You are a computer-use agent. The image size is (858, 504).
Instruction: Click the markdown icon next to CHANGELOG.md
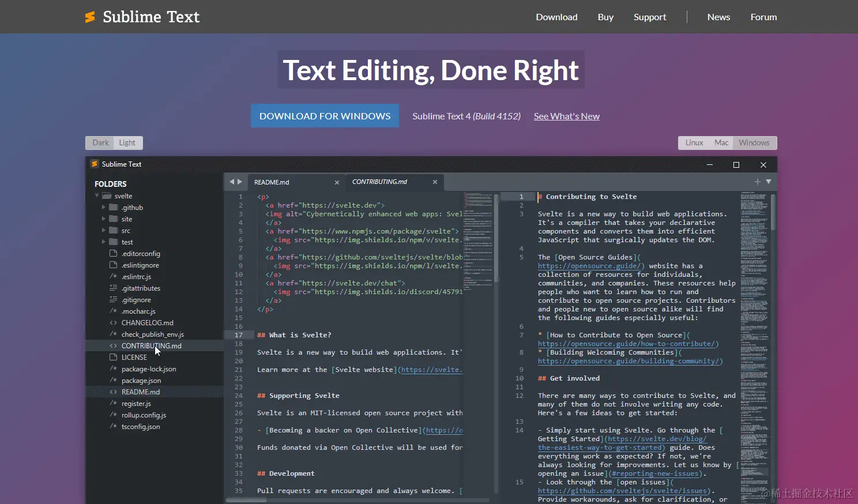point(114,322)
